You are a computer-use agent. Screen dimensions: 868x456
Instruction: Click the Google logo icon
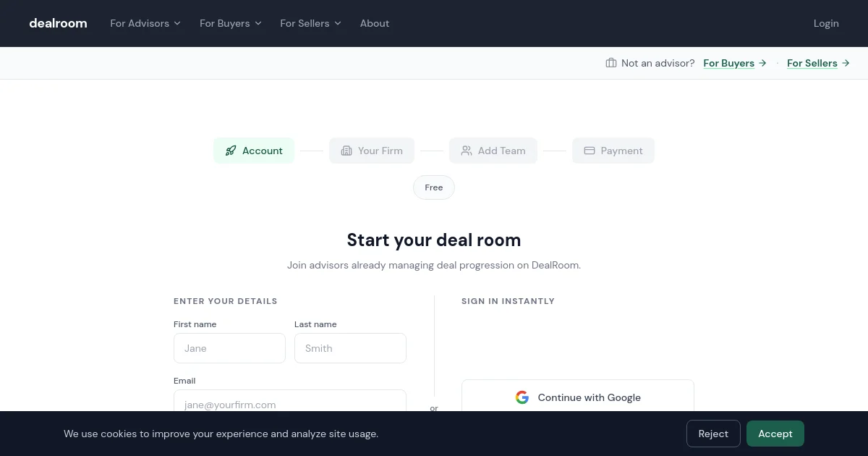coord(522,397)
